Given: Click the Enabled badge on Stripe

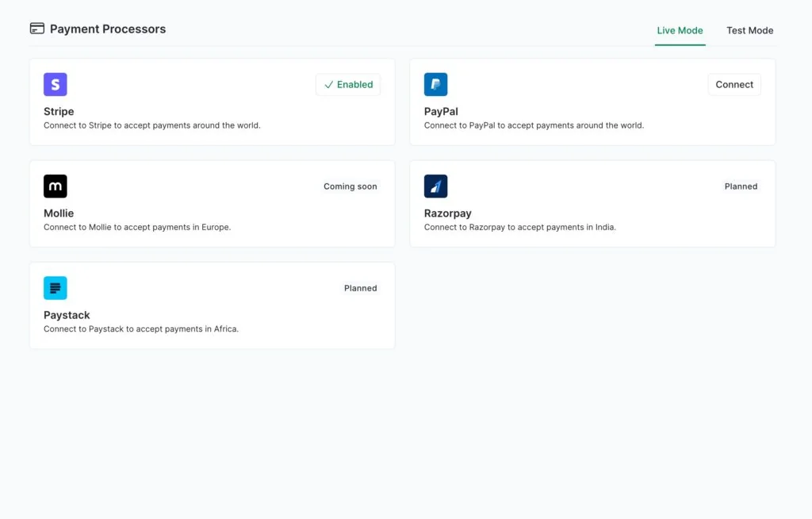Looking at the screenshot, I should pyautogui.click(x=347, y=84).
